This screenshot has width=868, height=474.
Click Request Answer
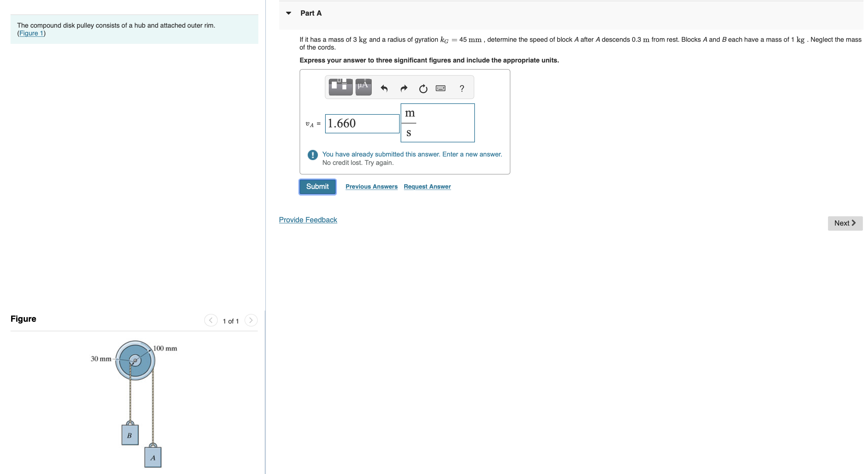[427, 187]
